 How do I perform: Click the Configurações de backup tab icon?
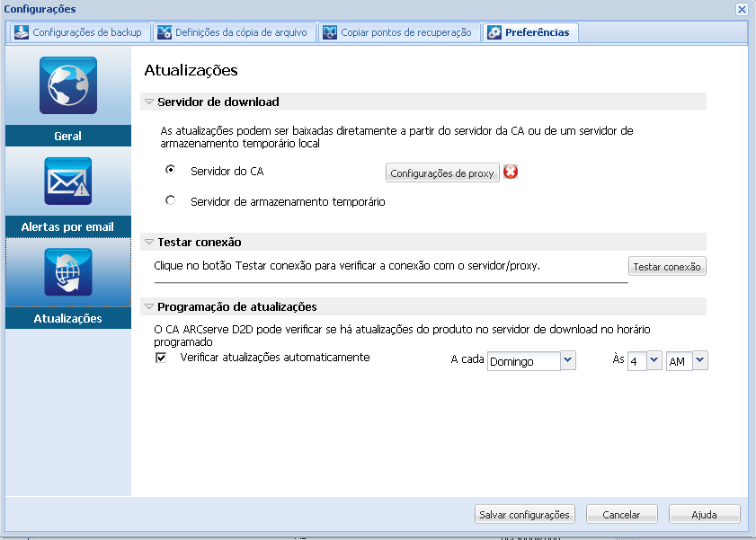tap(22, 32)
